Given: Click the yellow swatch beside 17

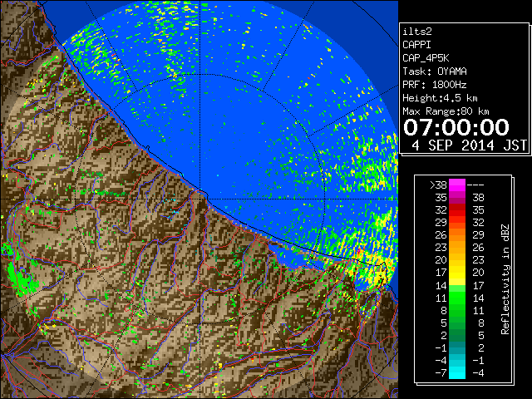Looking at the screenshot, I should (x=457, y=273).
